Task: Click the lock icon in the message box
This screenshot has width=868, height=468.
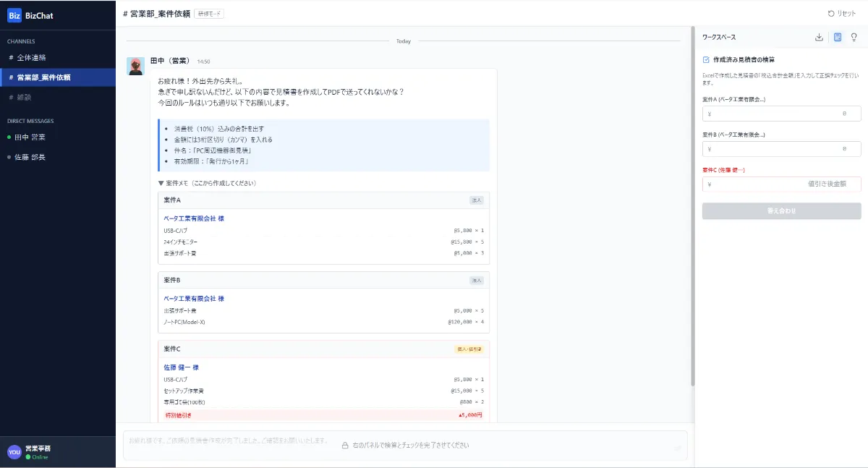Action: (345, 446)
